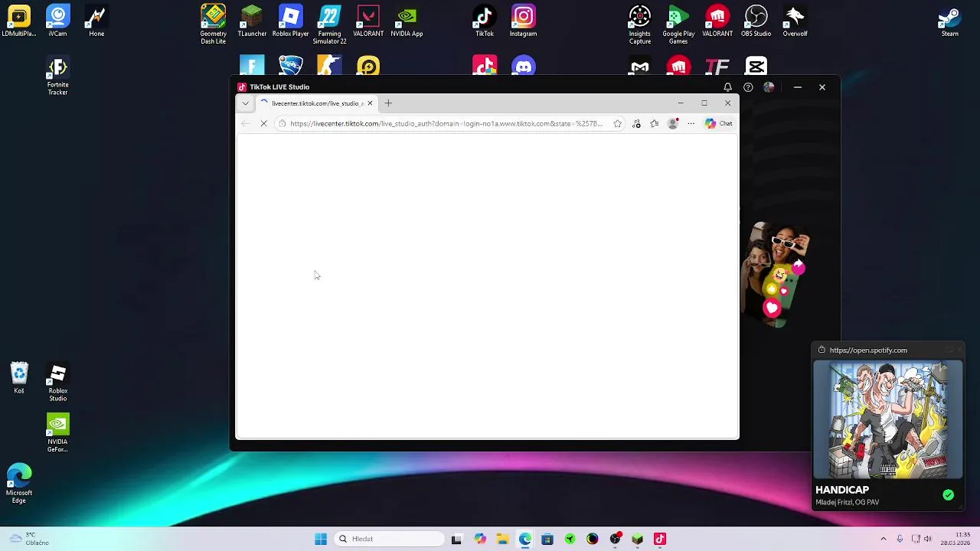The image size is (980, 551).
Task: Open Microsoft Edge desktop icon
Action: 19,484
